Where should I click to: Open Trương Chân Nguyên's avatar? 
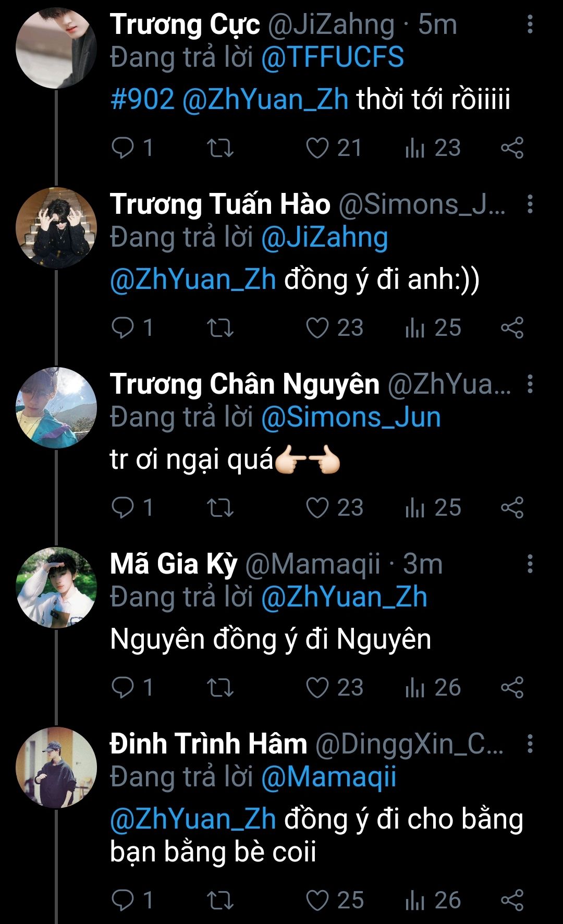click(x=56, y=407)
